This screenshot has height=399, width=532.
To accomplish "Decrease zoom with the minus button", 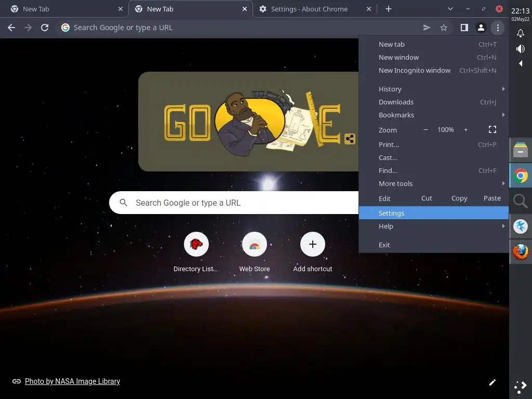I will tap(425, 129).
